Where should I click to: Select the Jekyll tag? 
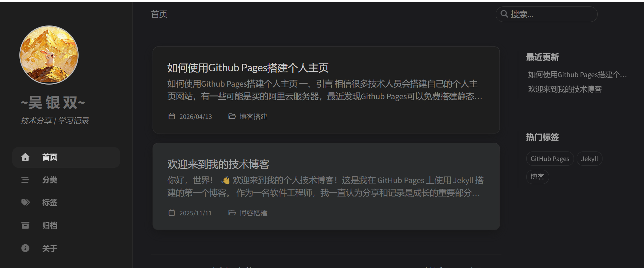(589, 159)
